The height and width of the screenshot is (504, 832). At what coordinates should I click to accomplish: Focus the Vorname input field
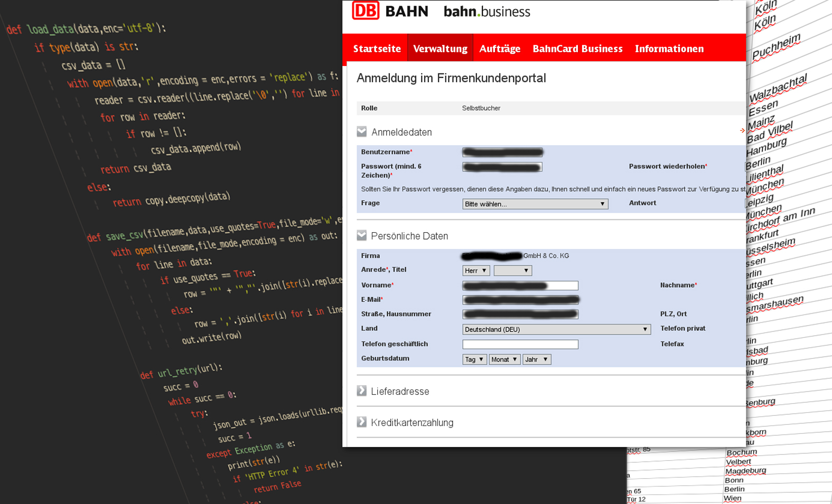[520, 286]
